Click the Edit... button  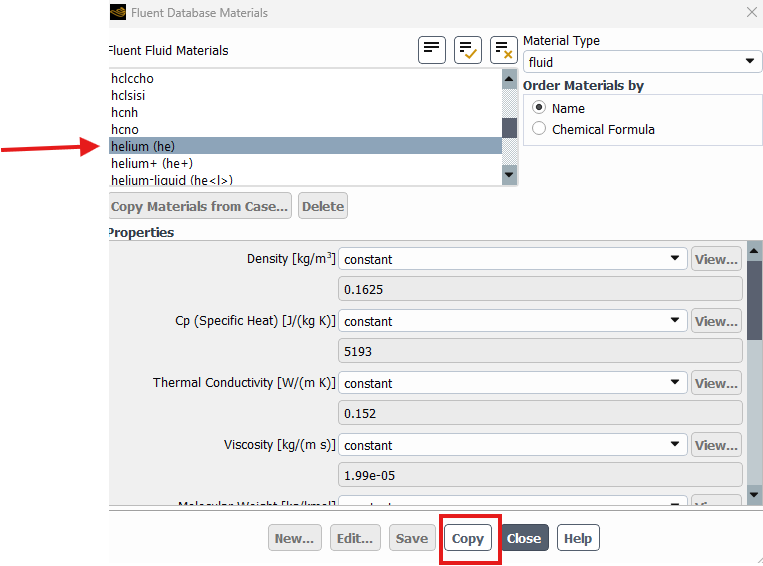(355, 538)
